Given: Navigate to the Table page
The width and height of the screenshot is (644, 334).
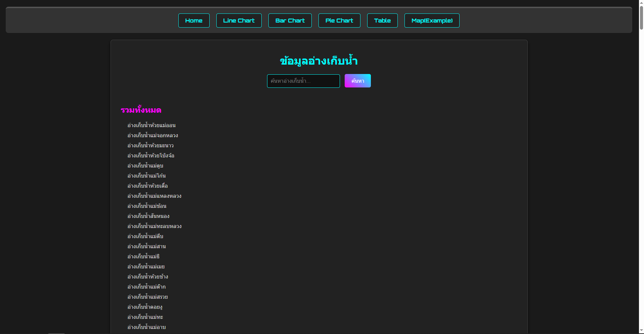Looking at the screenshot, I should [382, 21].
